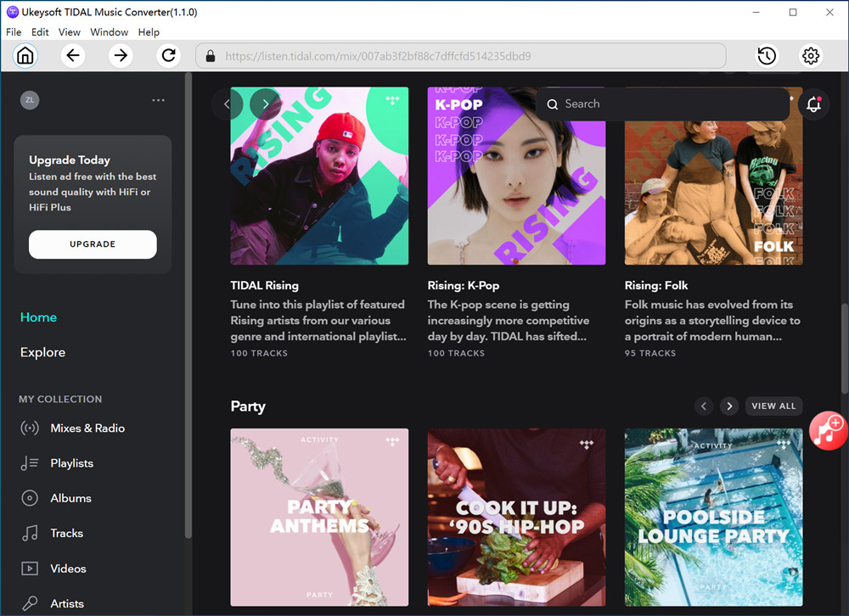
Task: Open TIDAL Rising cover thumbnail
Action: (x=319, y=176)
